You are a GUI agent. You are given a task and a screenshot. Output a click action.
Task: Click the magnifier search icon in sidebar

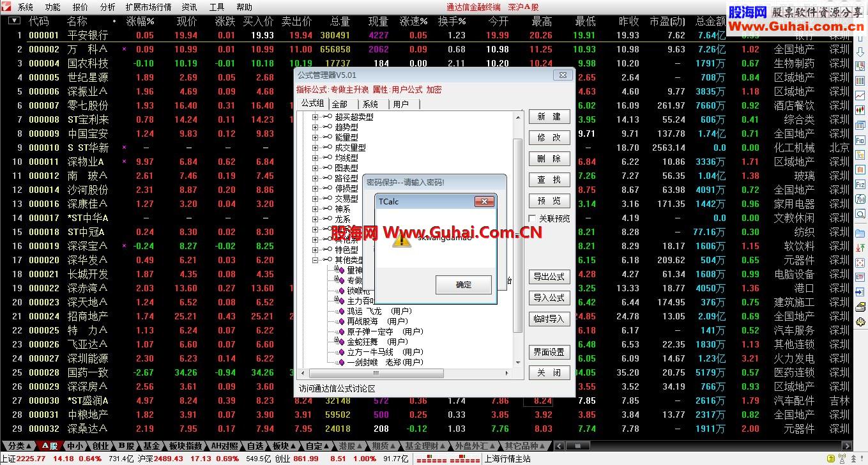point(860,213)
